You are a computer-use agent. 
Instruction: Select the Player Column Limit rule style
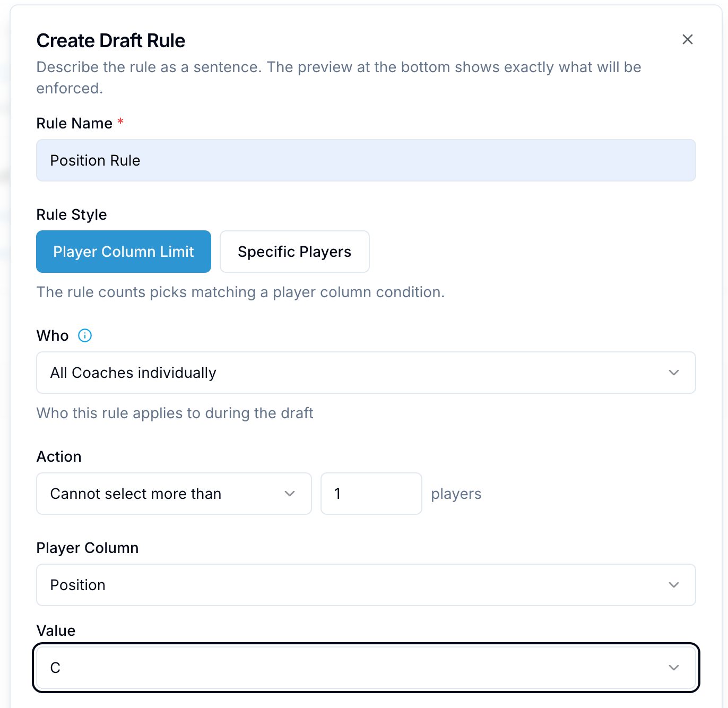[x=124, y=252]
